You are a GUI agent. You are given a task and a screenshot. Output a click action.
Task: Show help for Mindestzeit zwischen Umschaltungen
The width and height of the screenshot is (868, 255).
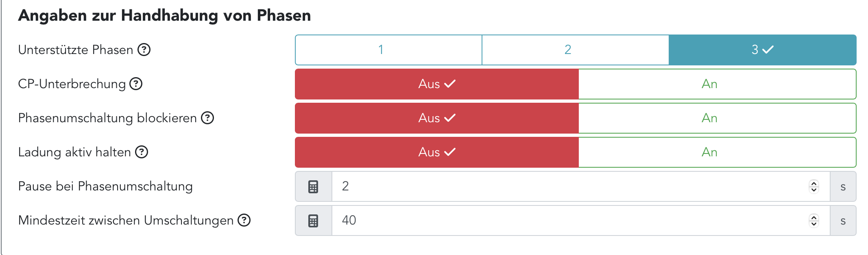click(244, 220)
